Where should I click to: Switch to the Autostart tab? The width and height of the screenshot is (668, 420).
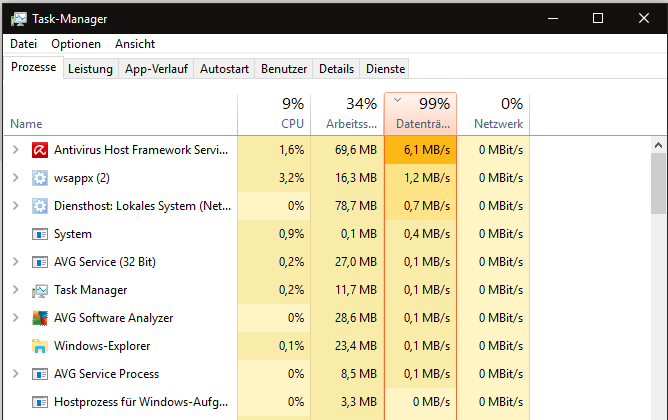pyautogui.click(x=224, y=69)
